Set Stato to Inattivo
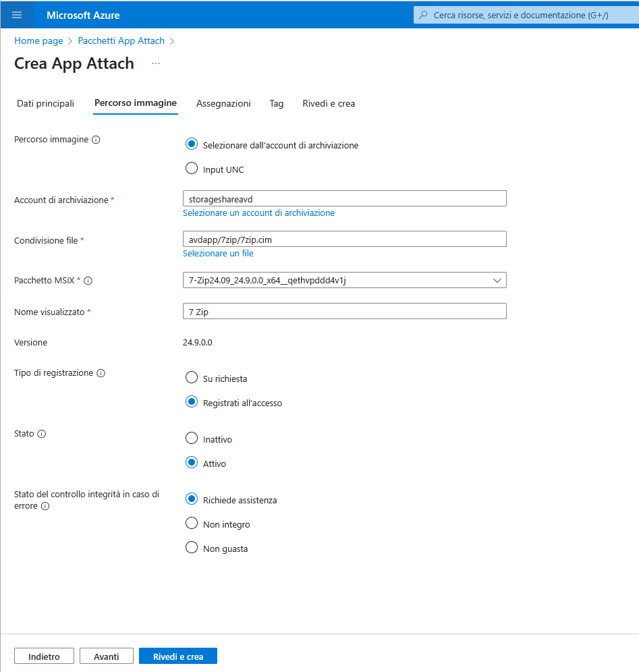The image size is (639, 672). point(192,438)
